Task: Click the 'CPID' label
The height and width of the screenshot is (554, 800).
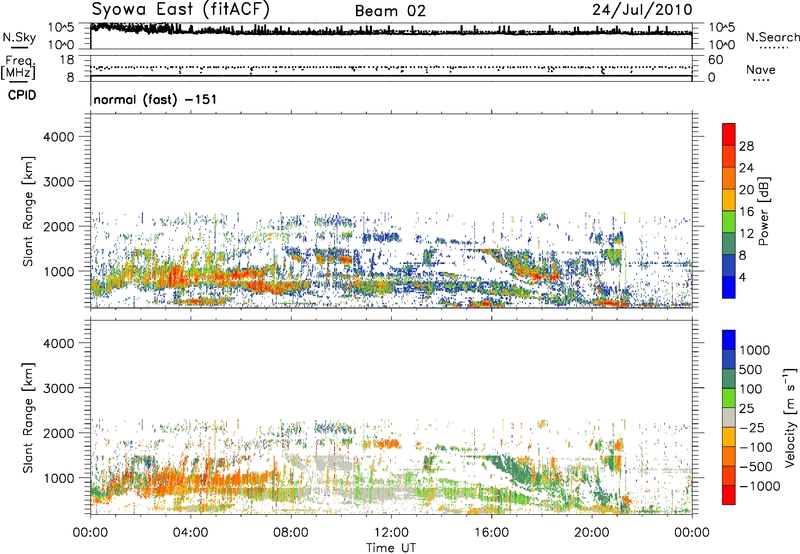Action: click(x=22, y=95)
